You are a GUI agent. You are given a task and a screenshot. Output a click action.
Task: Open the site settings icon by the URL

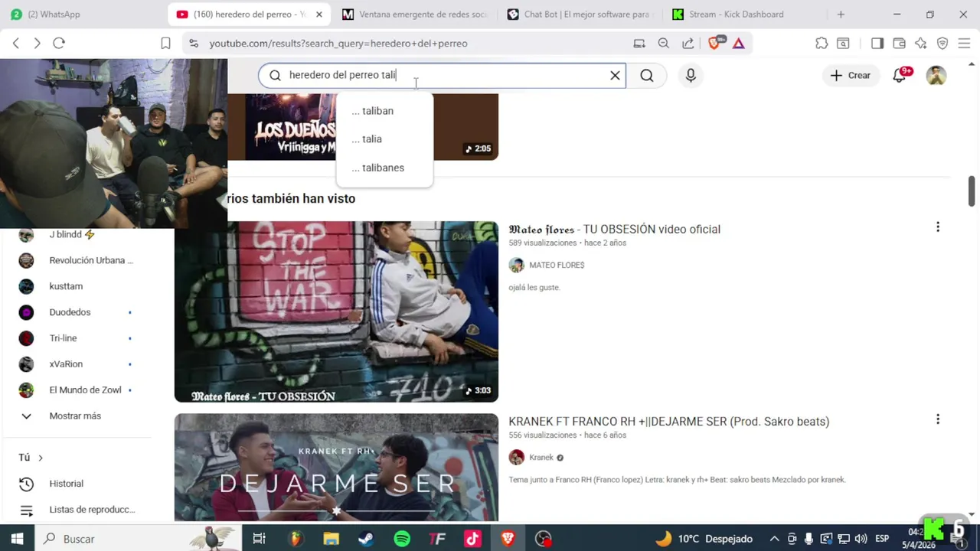[193, 44]
